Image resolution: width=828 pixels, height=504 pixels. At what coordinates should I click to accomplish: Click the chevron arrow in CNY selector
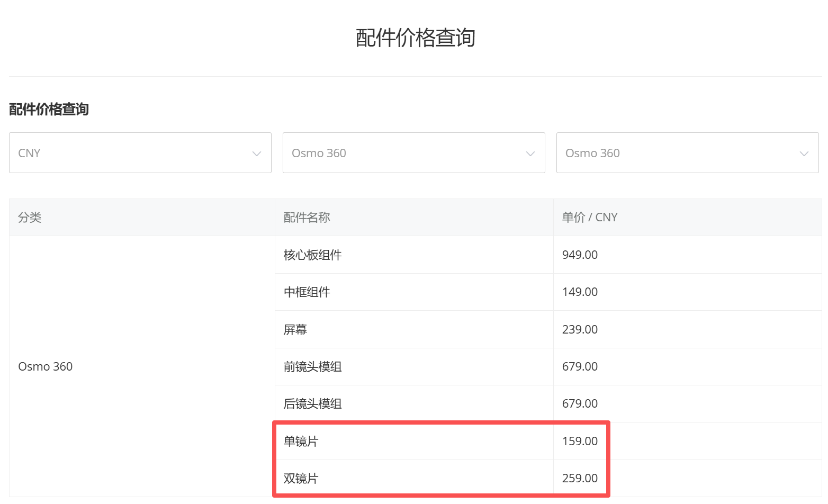[x=257, y=154]
